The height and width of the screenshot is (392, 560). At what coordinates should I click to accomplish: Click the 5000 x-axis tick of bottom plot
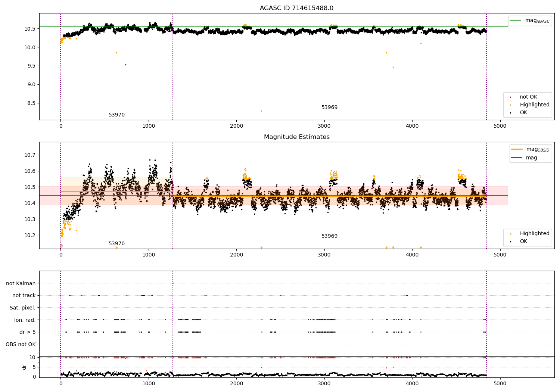[x=500, y=383]
